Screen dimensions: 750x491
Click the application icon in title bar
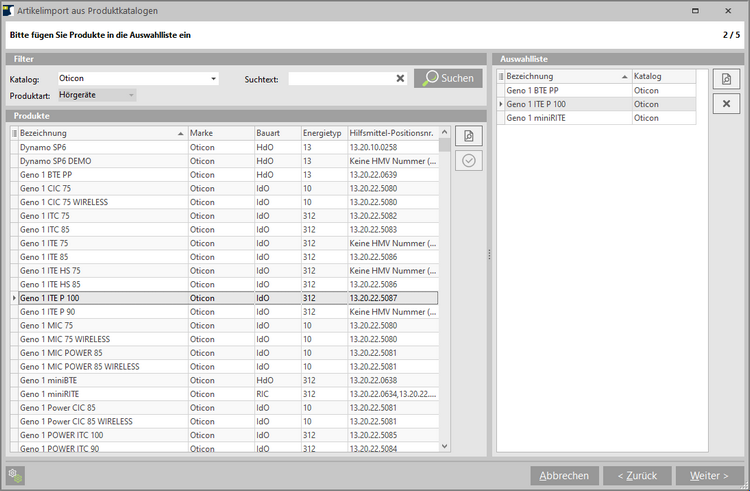8,11
